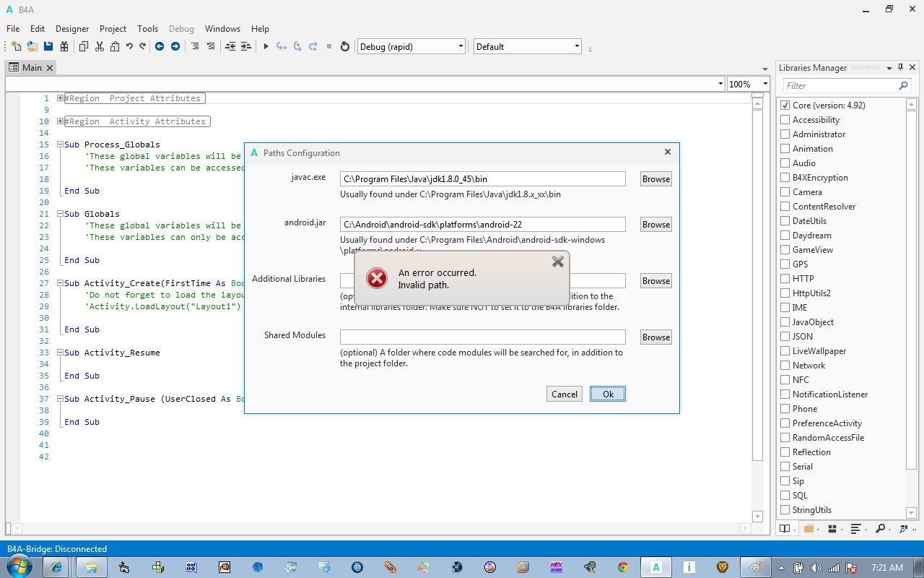
Task: Switch to the Main module tab
Action: coord(31,67)
